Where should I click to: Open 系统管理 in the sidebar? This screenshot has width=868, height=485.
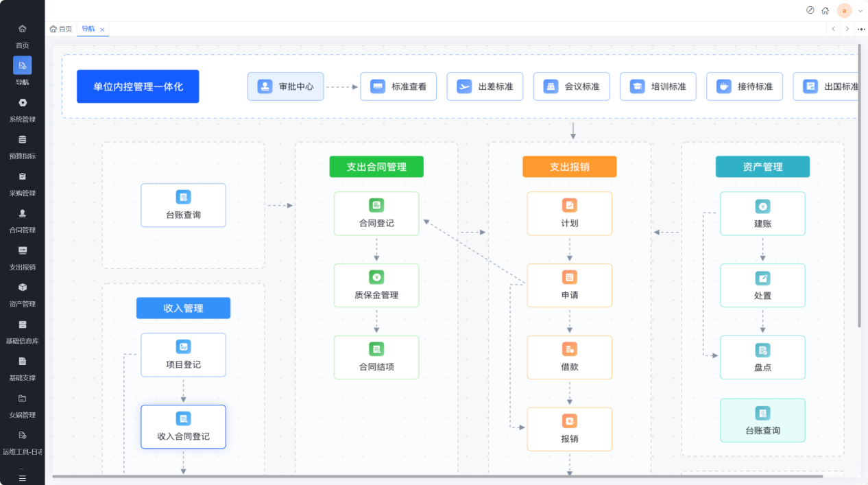click(22, 110)
